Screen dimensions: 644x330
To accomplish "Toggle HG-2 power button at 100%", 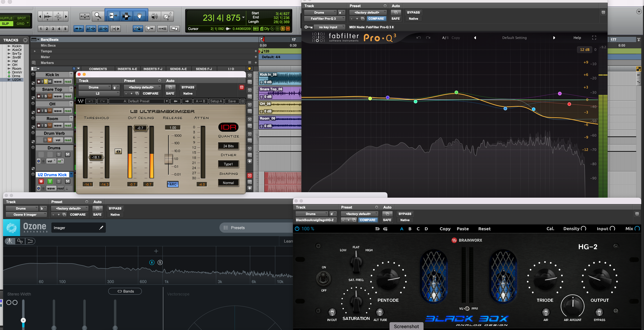I will click(297, 229).
